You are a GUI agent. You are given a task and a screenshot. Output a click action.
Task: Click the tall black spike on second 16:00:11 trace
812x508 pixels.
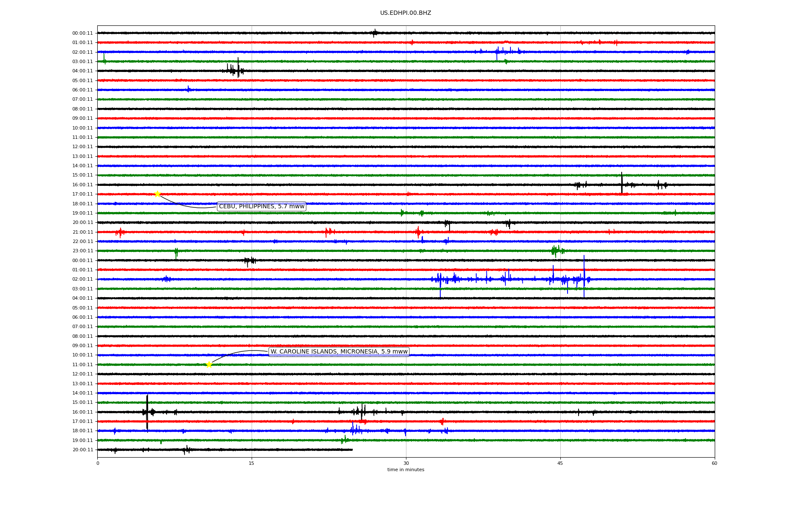pos(147,409)
